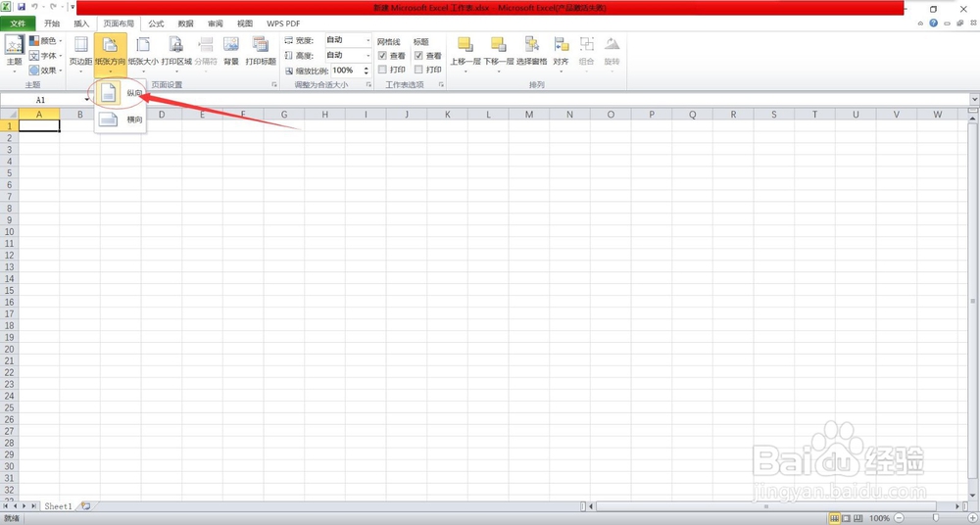The width and height of the screenshot is (980, 525).
Task: Click the zoom slider handle
Action: 936,518
